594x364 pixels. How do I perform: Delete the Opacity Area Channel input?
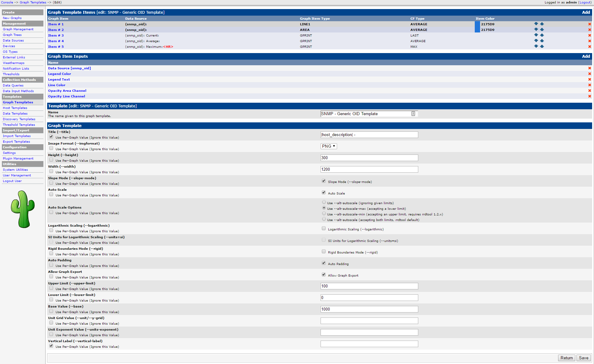point(590,91)
